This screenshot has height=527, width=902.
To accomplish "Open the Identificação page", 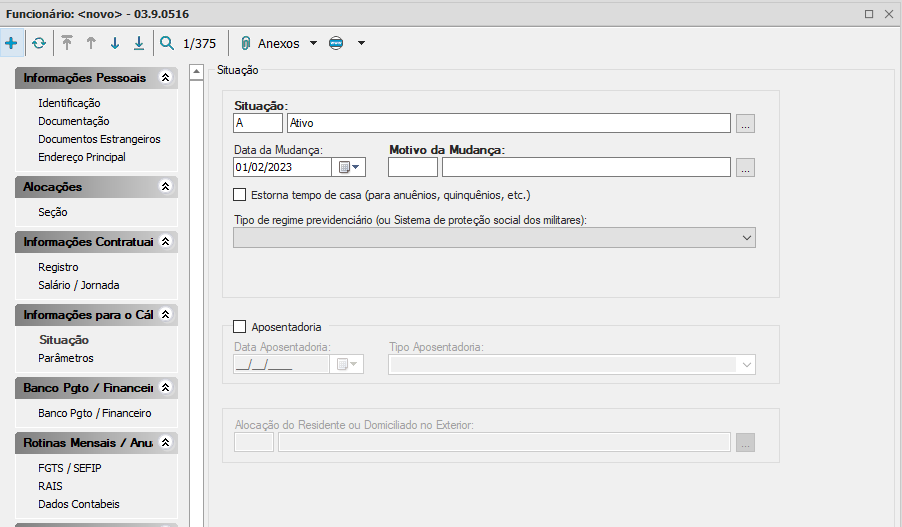I will click(x=69, y=103).
